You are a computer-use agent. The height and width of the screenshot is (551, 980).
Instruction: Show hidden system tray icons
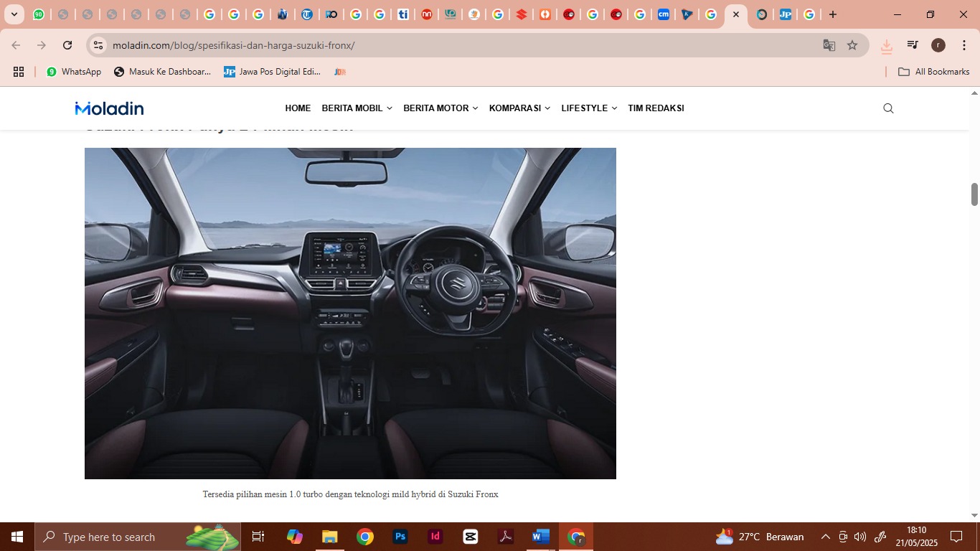pyautogui.click(x=826, y=537)
